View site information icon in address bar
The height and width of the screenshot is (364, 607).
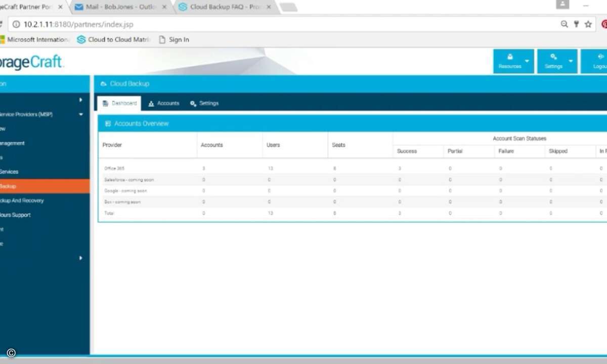tap(16, 24)
